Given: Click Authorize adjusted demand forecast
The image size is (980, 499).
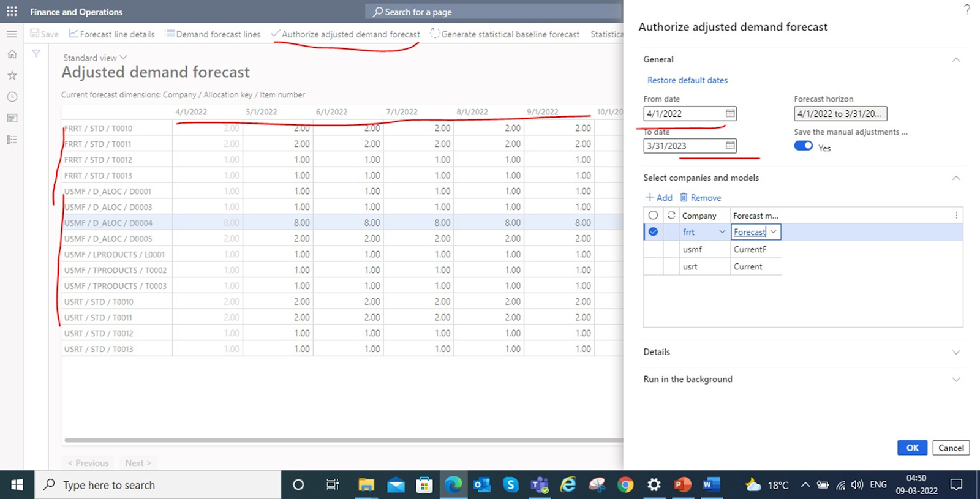Looking at the screenshot, I should click(x=345, y=34).
